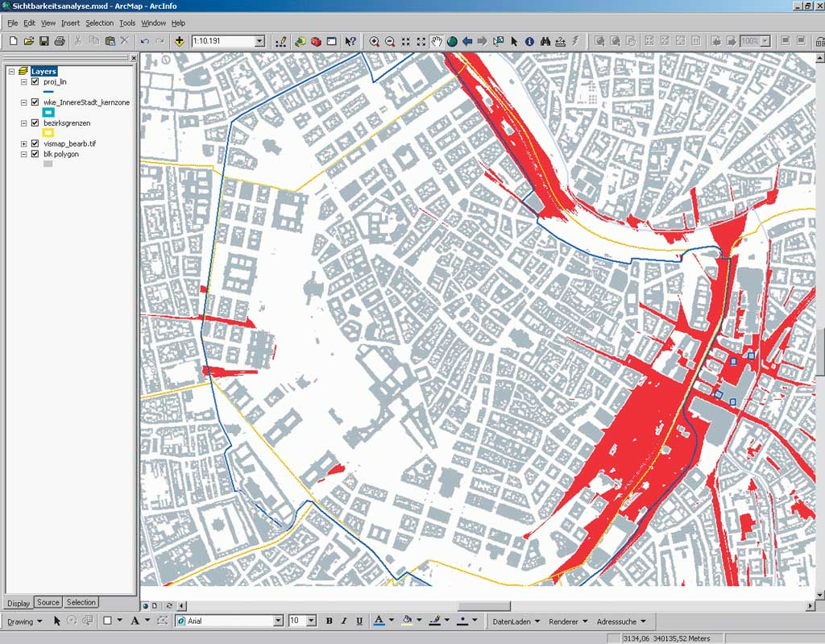Click the cyan wke_InnereStadt_kernzone symbol
The height and width of the screenshot is (644, 825).
coord(48,112)
